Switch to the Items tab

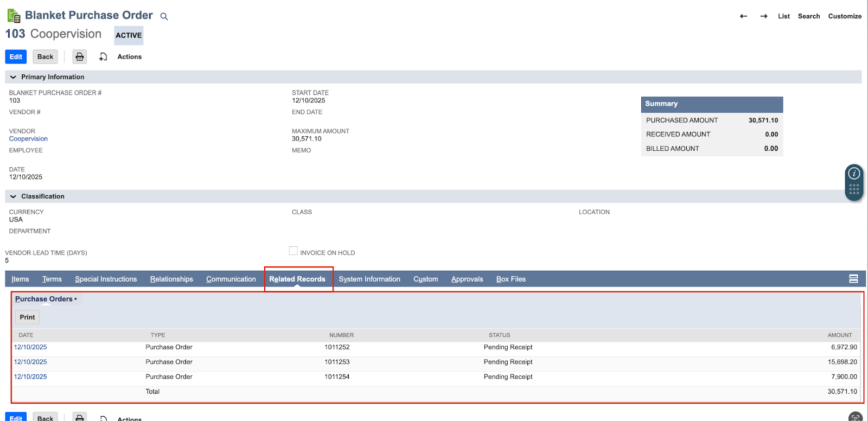20,279
